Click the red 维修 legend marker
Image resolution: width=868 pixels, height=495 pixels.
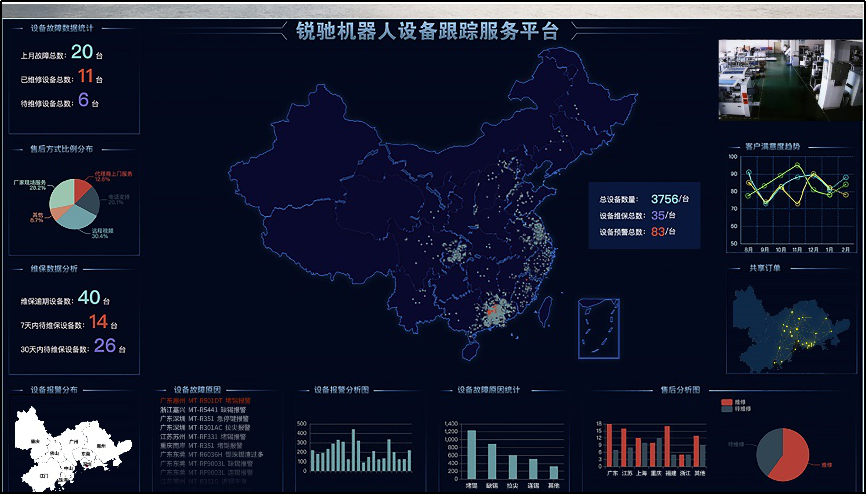pyautogui.click(x=727, y=402)
